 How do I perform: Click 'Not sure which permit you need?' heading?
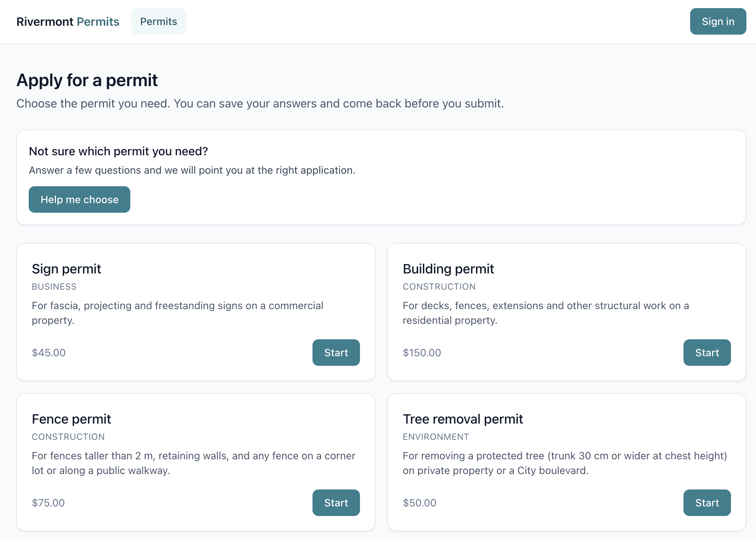119,151
